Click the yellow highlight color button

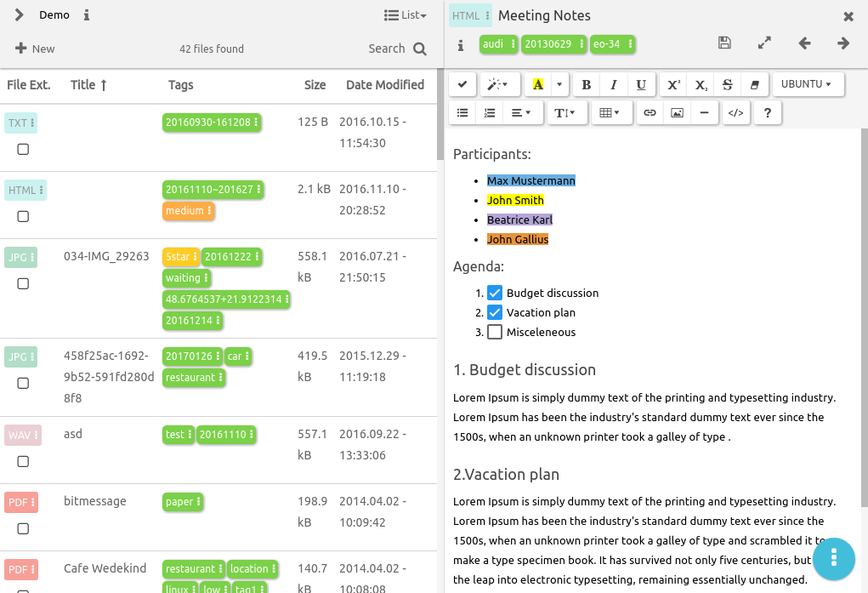[x=537, y=84]
